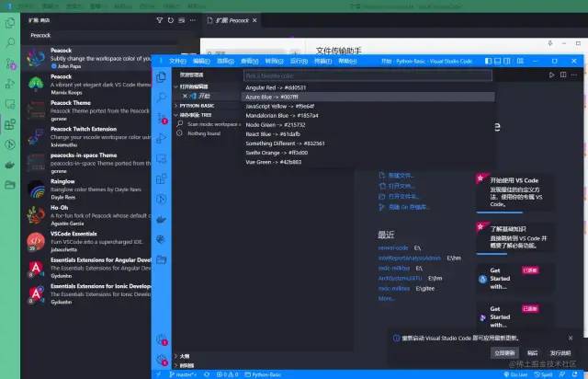Open Accounts icon in front window activity bar

162,339
